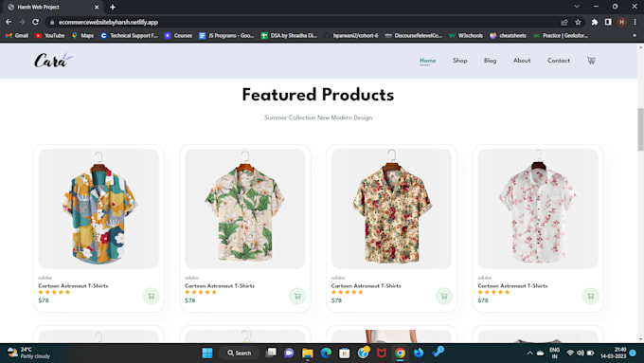Add the green leaf shirt to cart
This screenshot has height=363, width=644.
coord(297,296)
